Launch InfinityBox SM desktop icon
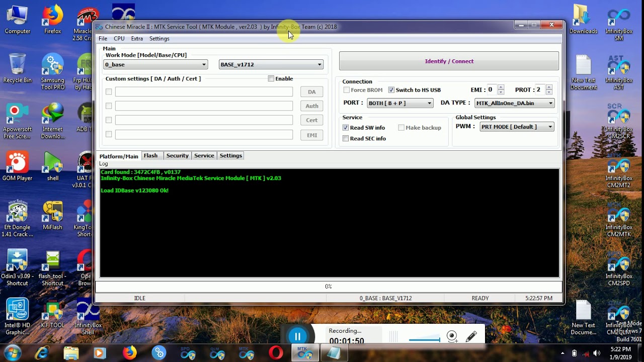The image size is (644, 362). tap(619, 24)
